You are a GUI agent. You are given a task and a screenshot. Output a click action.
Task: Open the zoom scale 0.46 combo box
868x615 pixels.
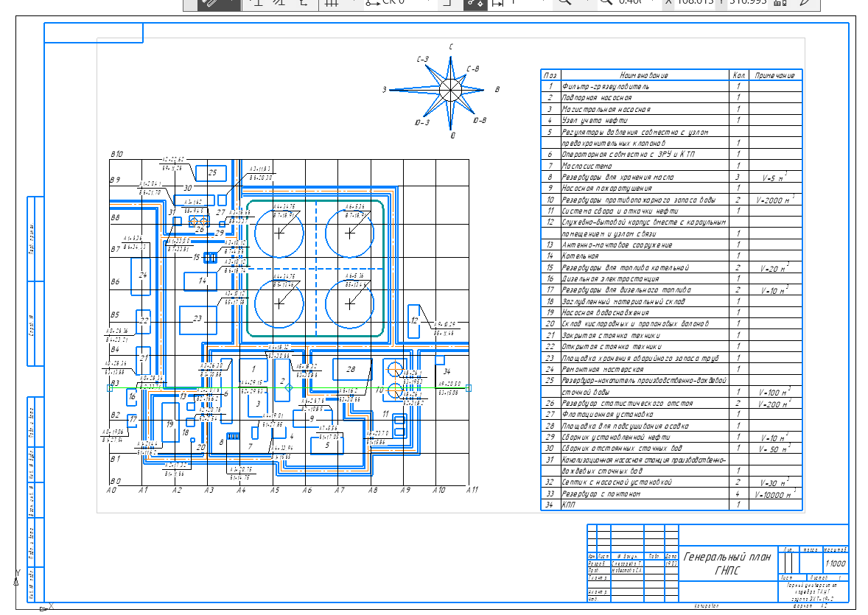629,3
